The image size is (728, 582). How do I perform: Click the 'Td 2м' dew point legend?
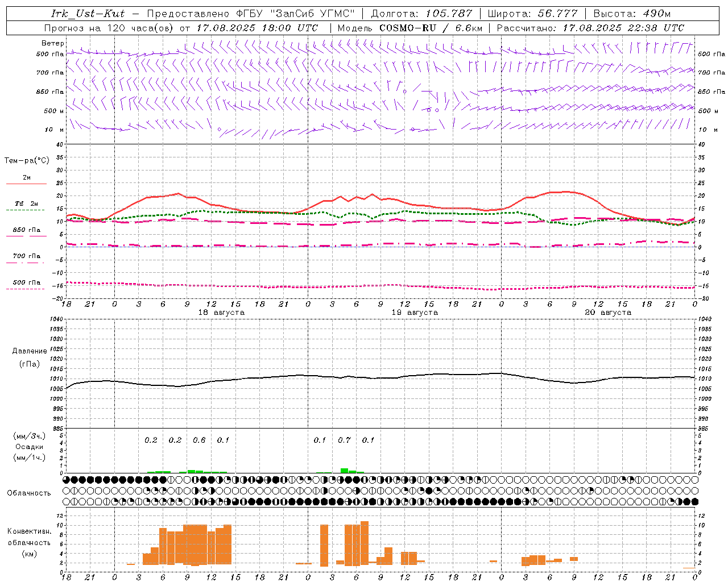pyautogui.click(x=26, y=203)
